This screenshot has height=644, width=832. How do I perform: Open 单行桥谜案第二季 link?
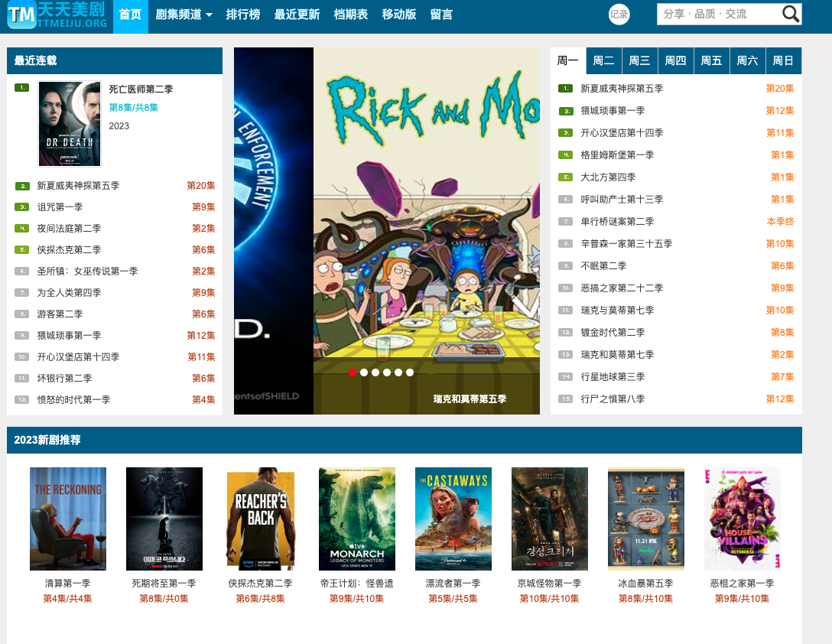(617, 221)
